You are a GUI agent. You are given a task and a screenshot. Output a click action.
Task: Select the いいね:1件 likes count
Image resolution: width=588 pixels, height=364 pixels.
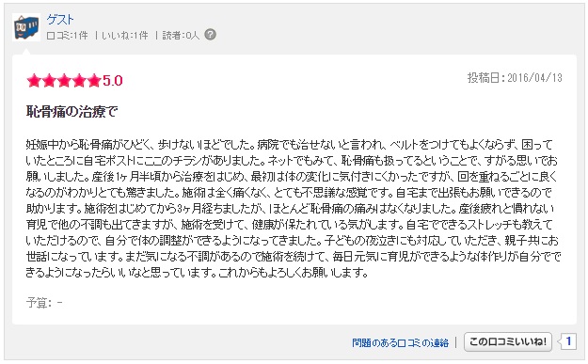[x=125, y=36]
